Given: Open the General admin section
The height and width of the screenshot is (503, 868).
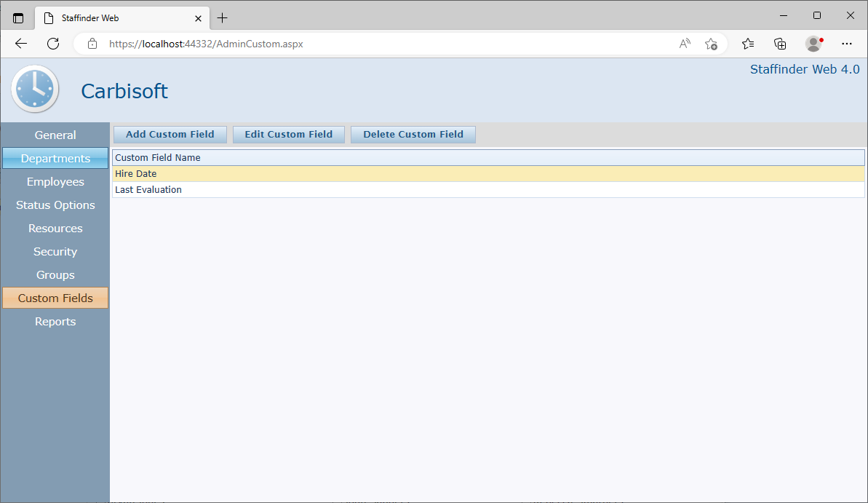Looking at the screenshot, I should tap(55, 135).
